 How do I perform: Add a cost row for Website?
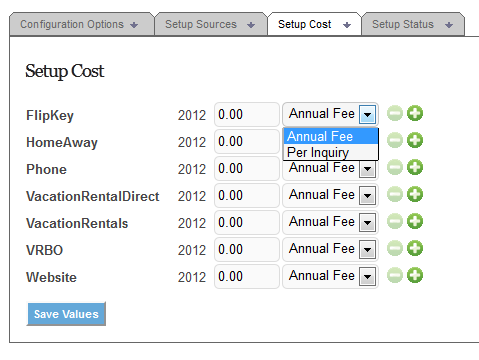tap(415, 275)
